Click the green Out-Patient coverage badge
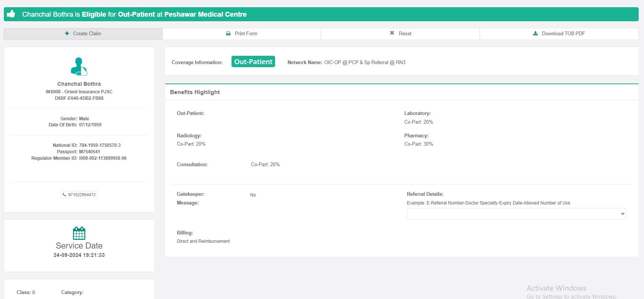Image resolution: width=644 pixels, height=299 pixels. tap(253, 61)
